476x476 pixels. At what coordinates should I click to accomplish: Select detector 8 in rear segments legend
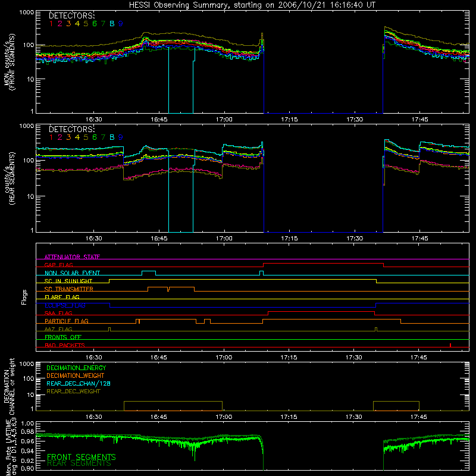(x=112, y=137)
